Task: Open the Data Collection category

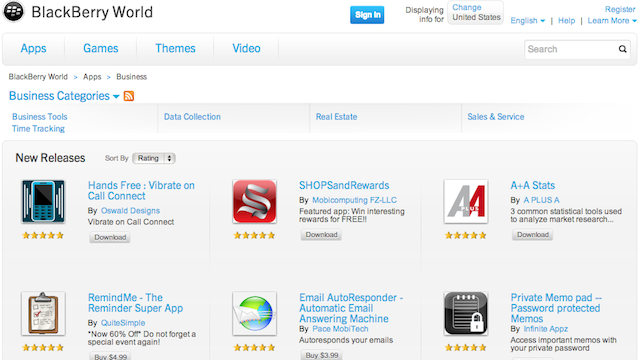Action: pyautogui.click(x=192, y=117)
